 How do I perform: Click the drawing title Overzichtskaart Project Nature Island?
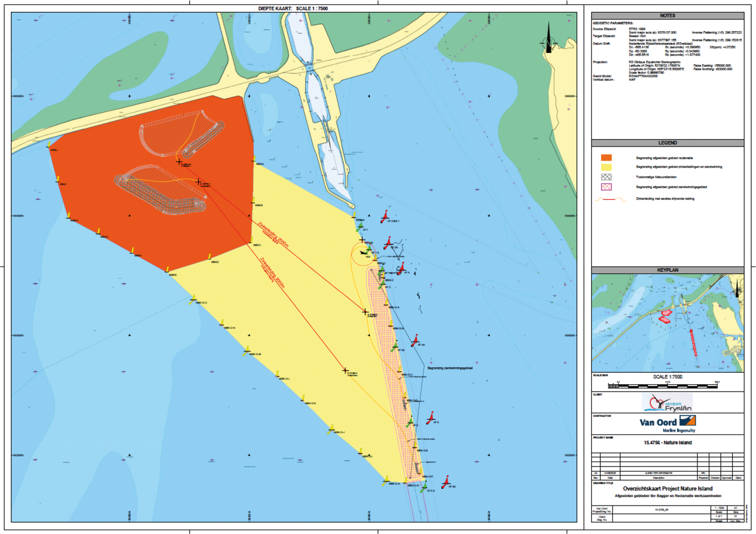tap(667, 489)
